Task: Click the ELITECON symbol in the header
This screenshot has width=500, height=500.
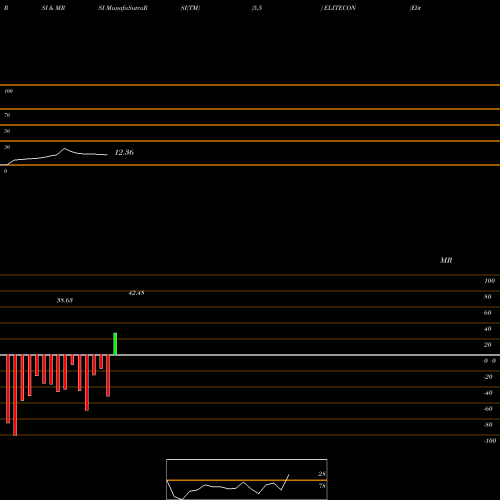Action: pyautogui.click(x=340, y=8)
